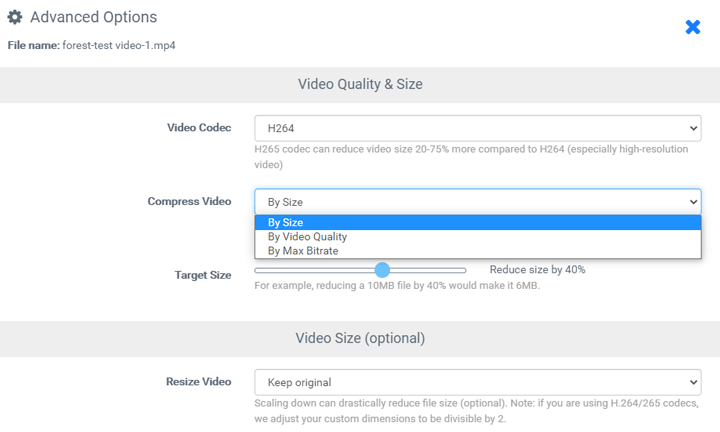The height and width of the screenshot is (432, 720).
Task: Click the Compress Video label
Action: 189,201
